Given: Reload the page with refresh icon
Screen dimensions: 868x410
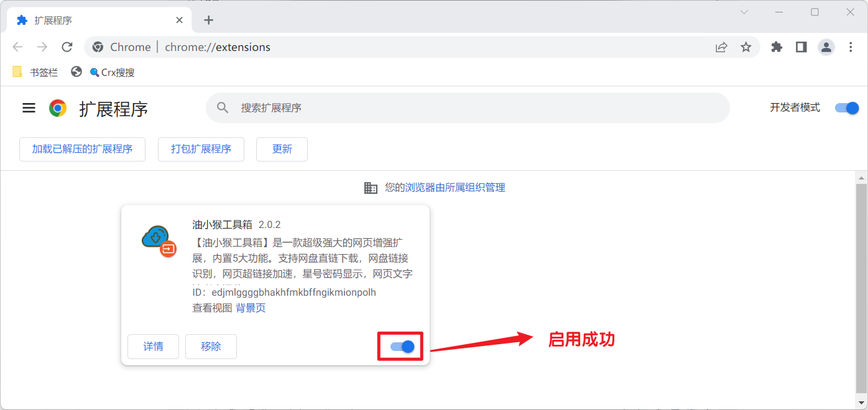Looking at the screenshot, I should coord(67,47).
